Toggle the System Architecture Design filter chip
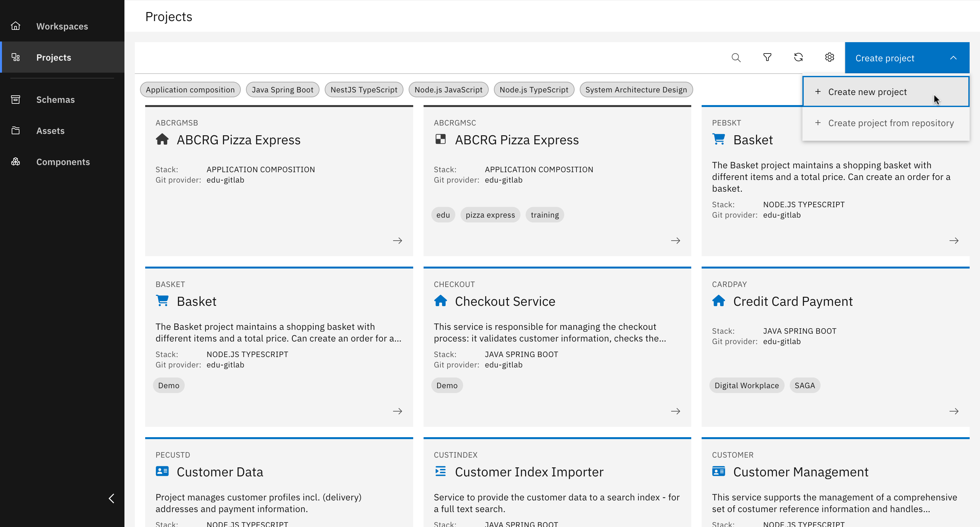 (x=636, y=90)
